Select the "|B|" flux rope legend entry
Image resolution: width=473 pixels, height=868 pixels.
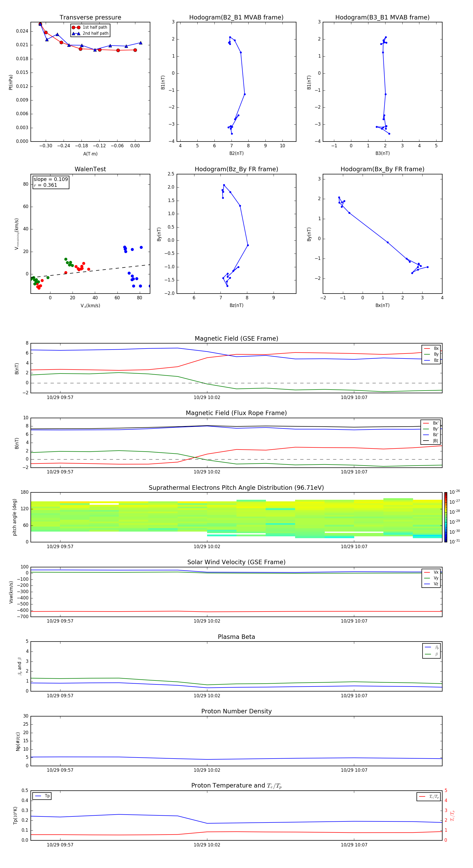pyautogui.click(x=431, y=441)
